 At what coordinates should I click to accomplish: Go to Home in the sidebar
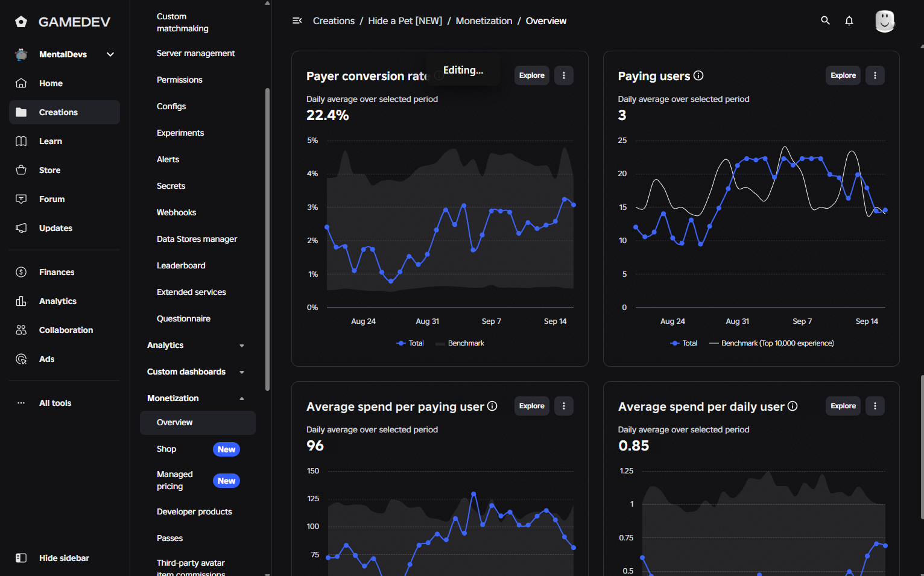tap(65, 83)
